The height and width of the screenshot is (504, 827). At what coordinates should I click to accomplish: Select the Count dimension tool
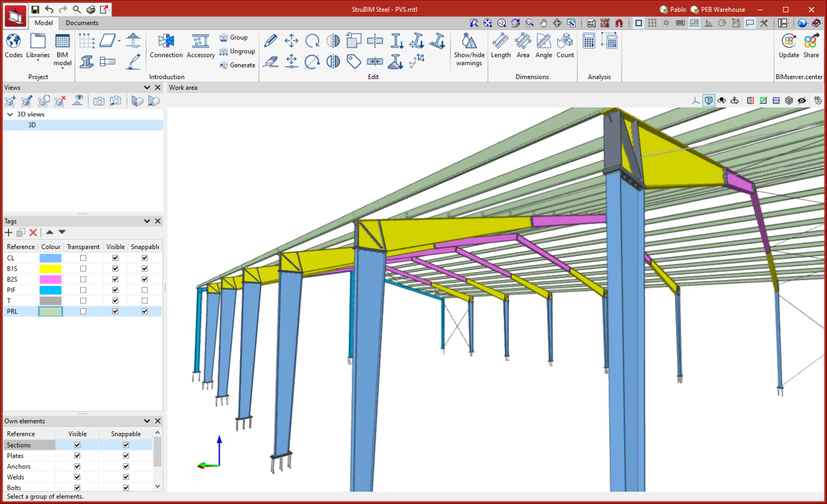click(565, 42)
